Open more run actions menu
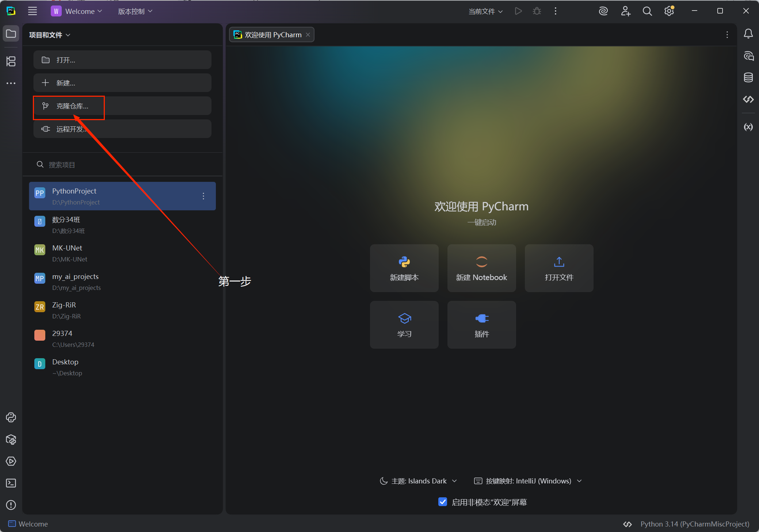 pos(556,11)
